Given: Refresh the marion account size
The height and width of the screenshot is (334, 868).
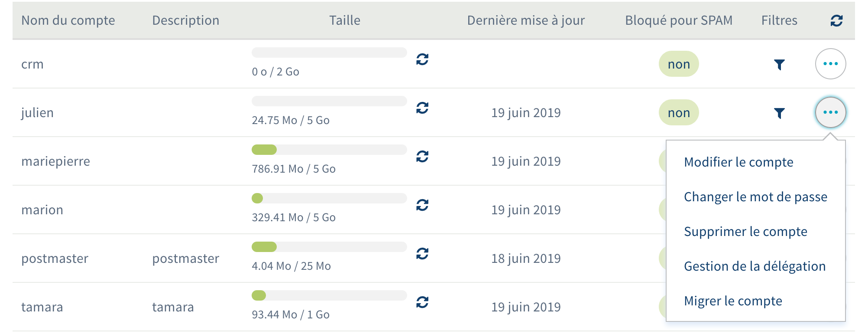Looking at the screenshot, I should point(422,205).
